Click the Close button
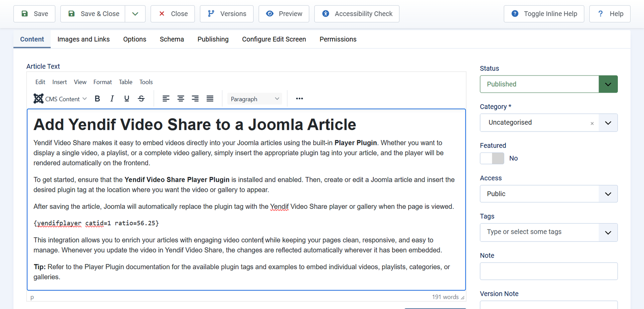644x309 pixels. [173, 14]
